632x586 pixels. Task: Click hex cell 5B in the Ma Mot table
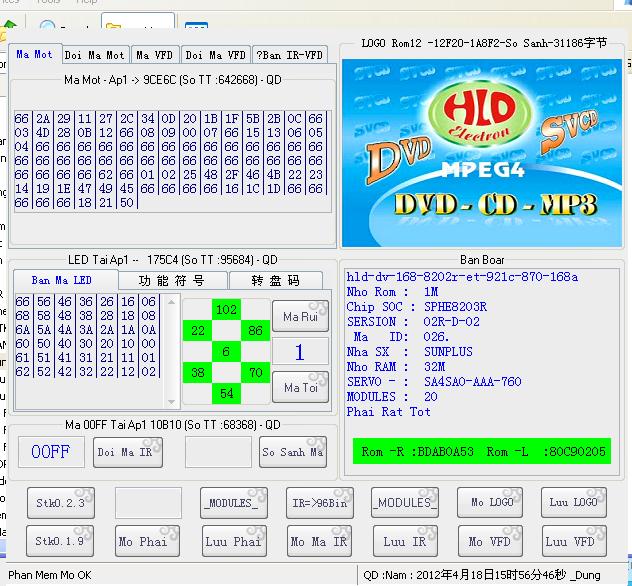253,118
